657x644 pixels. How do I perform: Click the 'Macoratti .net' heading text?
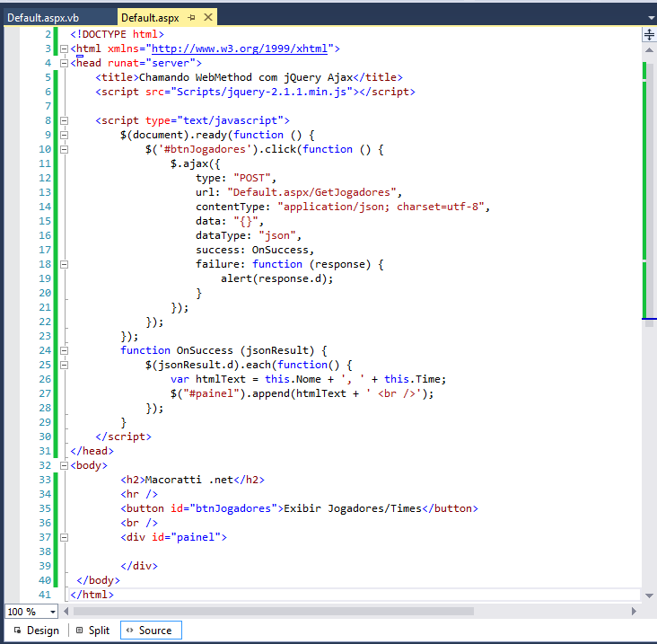(189, 480)
